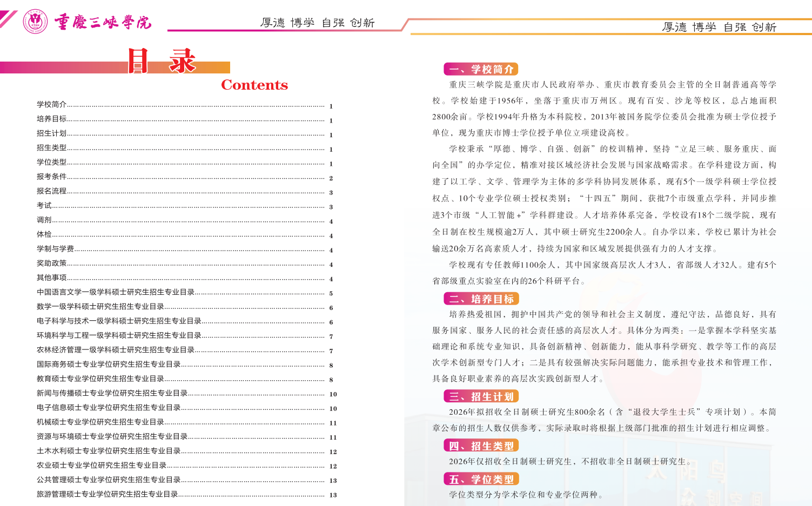Click the 四、招生类型 section badge
This screenshot has height=506, width=812.
tap(481, 446)
